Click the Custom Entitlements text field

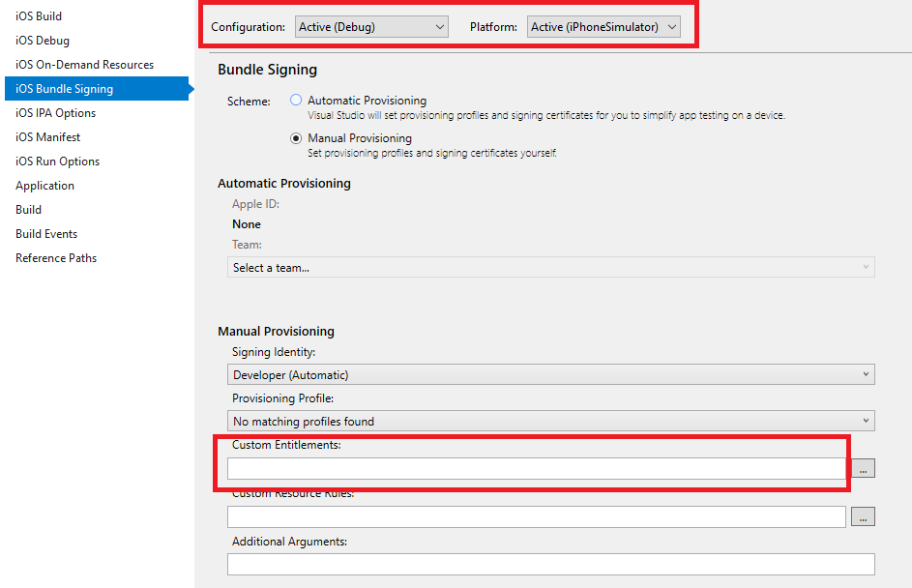[x=536, y=469]
